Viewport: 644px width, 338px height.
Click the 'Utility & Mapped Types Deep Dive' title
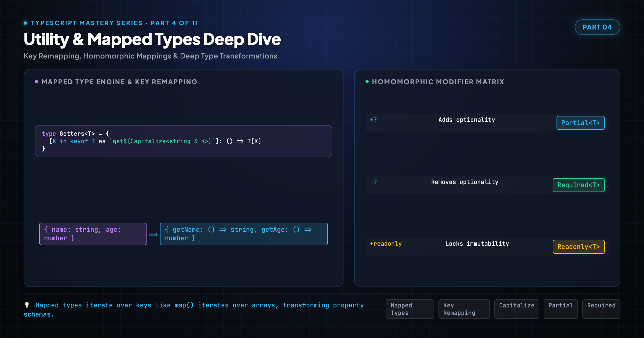click(152, 39)
